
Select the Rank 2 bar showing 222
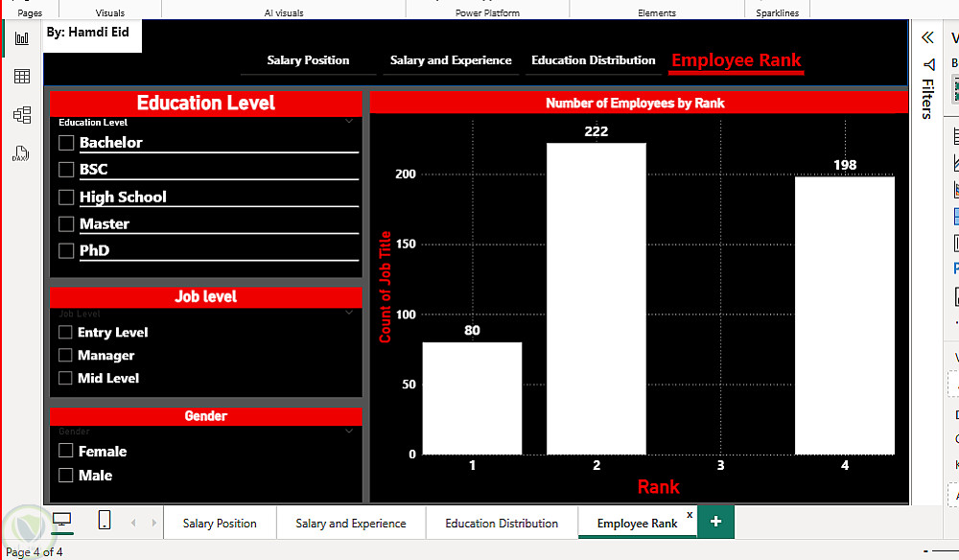click(596, 299)
